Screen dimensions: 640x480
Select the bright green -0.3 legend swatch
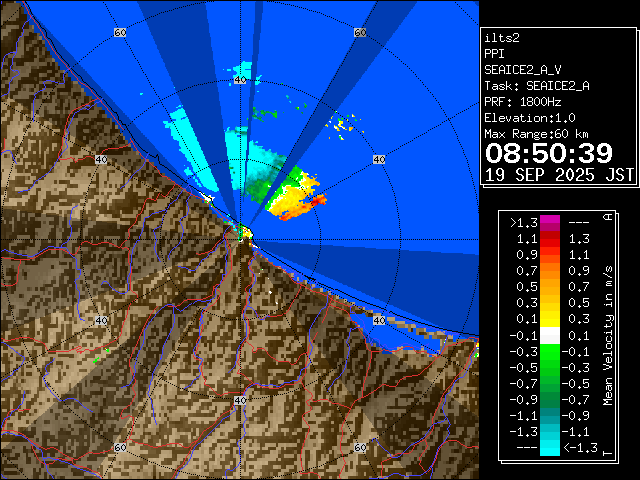(x=549, y=351)
